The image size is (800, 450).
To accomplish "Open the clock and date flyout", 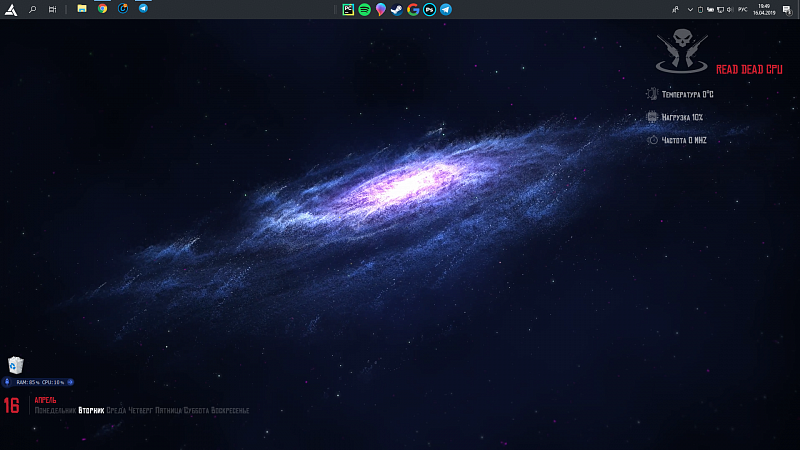I will 766,8.
